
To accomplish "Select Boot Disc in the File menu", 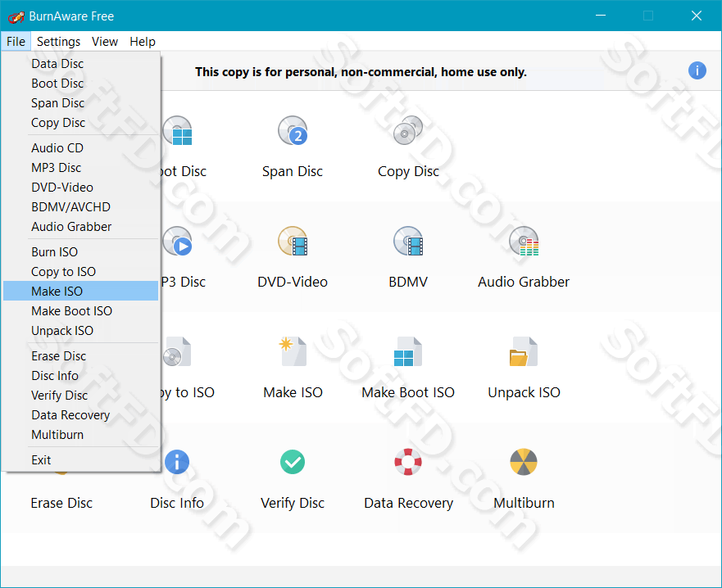I will click(x=80, y=84).
